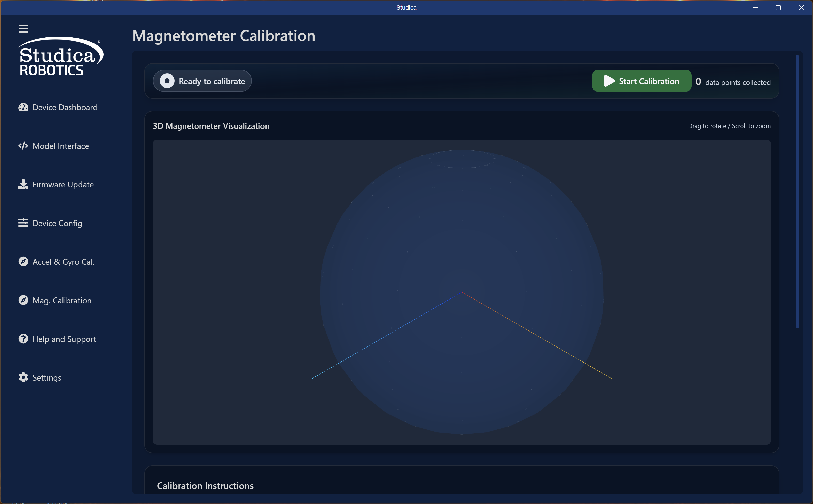Click the Help and Support question icon
Image resolution: width=813 pixels, height=504 pixels.
23,339
